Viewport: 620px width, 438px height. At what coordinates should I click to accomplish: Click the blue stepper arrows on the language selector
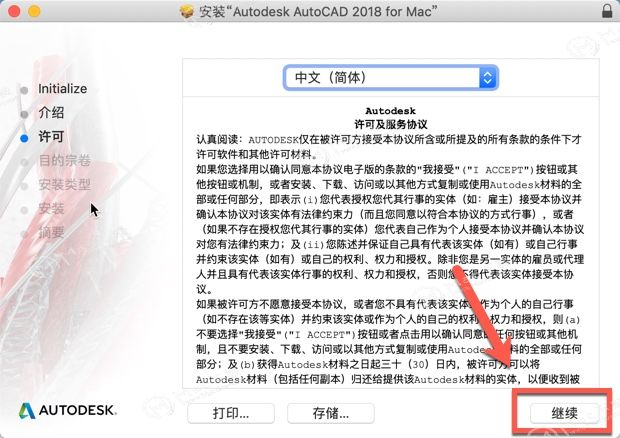coord(488,77)
